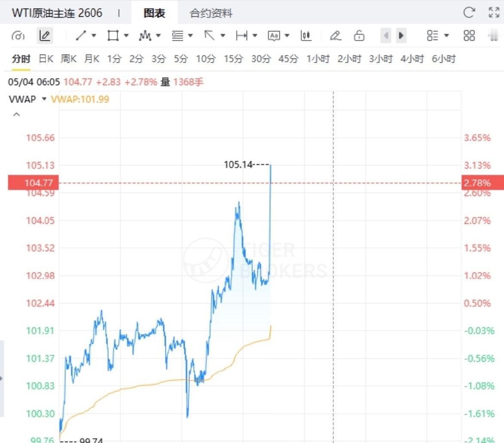Screen dimensions: 504x443
Task: Click the WTI原油主连 2606 title
Action: (57, 13)
